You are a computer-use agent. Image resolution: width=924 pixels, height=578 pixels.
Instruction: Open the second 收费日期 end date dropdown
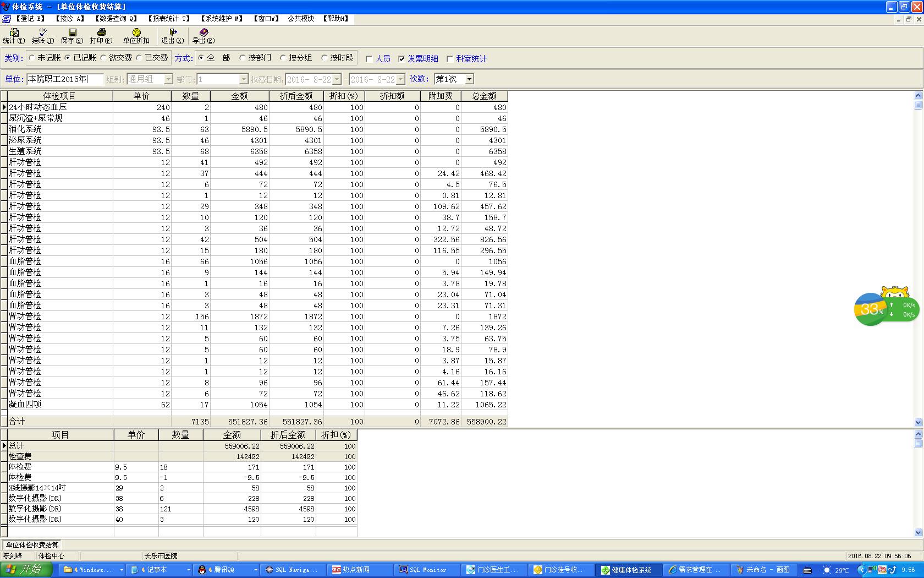400,79
